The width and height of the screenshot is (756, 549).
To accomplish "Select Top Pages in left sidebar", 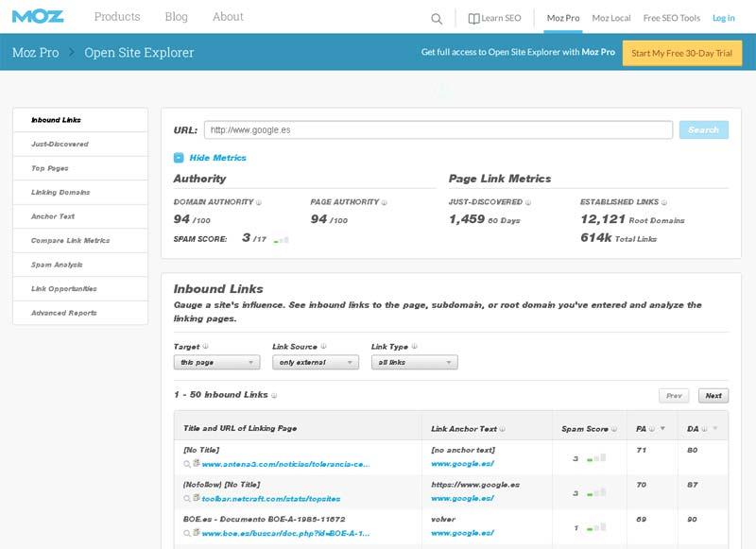I will point(51,168).
